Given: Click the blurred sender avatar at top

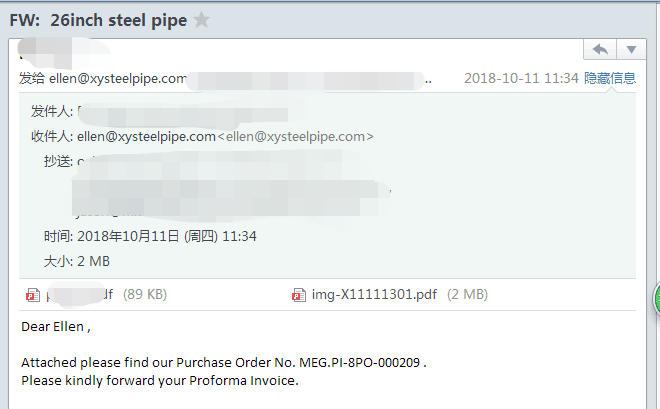Looking at the screenshot, I should click(x=61, y=53).
